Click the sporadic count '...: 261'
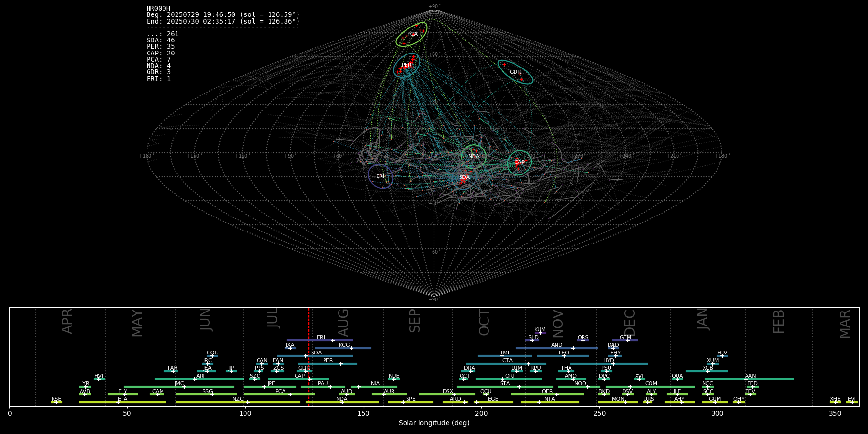The height and width of the screenshot is (434, 868). point(163,34)
